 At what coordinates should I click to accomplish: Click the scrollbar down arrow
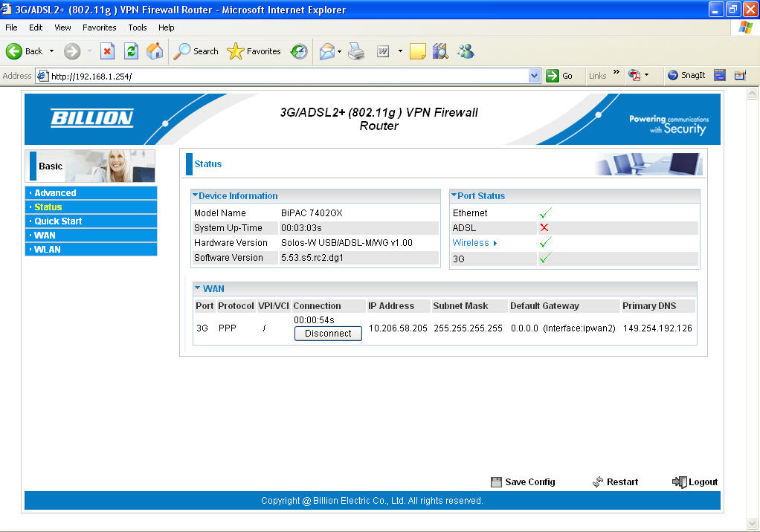pos(753,523)
